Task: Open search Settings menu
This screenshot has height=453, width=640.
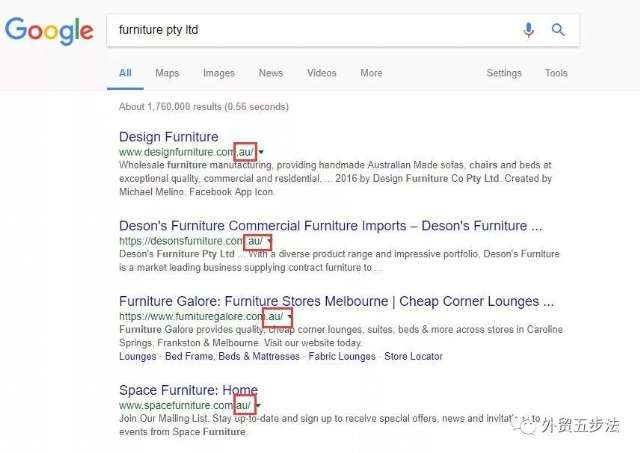Action: (x=504, y=73)
